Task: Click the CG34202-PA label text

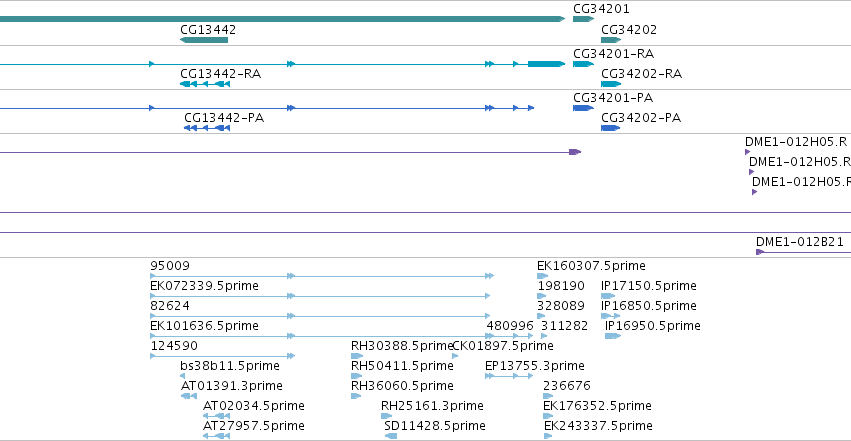Action: coord(641,118)
